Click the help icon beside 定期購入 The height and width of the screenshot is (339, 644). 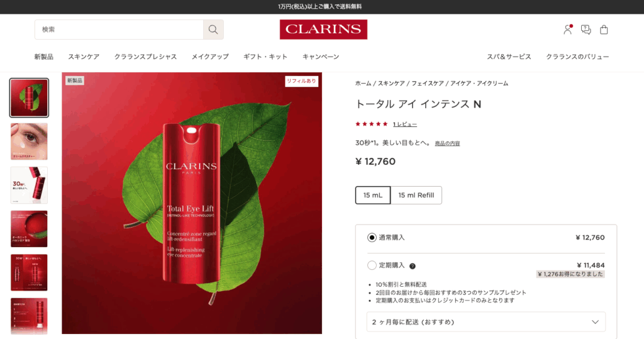pos(413,266)
